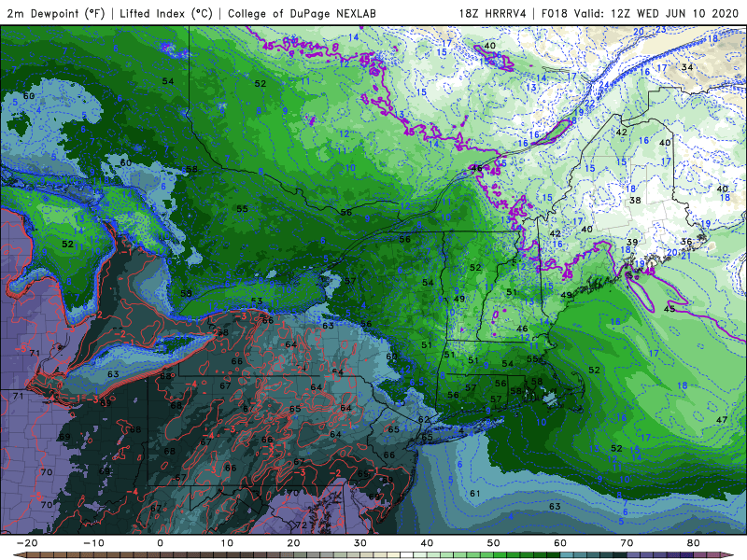Viewport: 747px width, 560px height.
Task: Click the "18Z HRRRV4" model run label
Action: coord(493,14)
